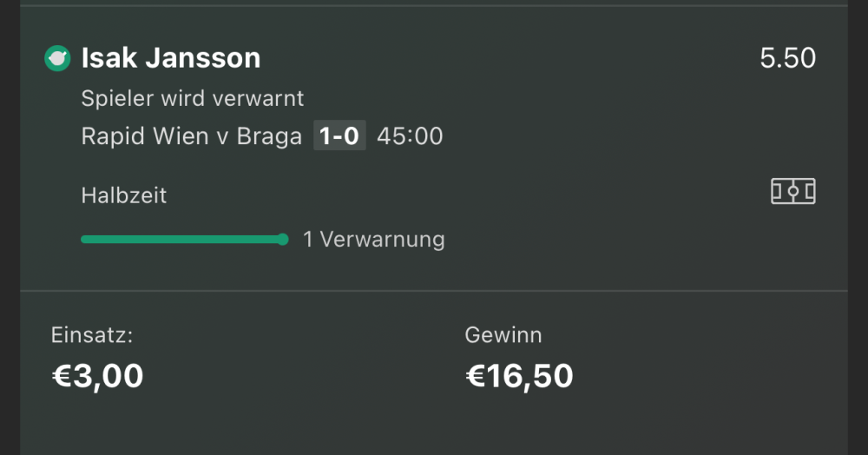The image size is (868, 455).
Task: Open the Rapid Wien team name
Action: [144, 136]
